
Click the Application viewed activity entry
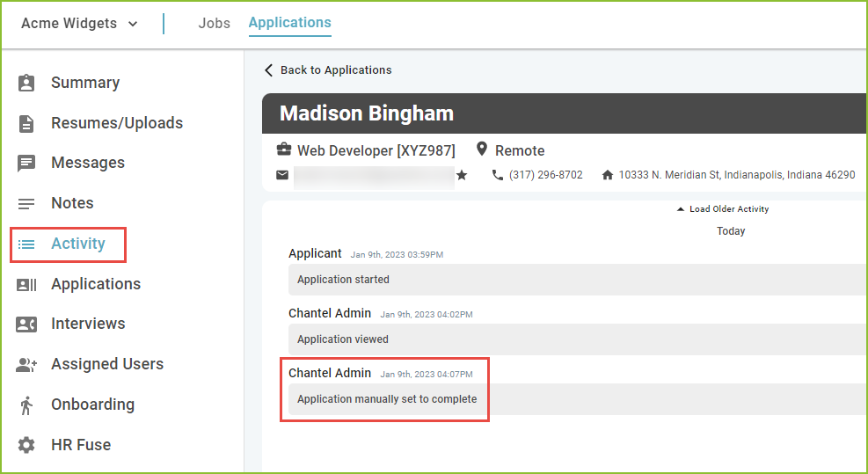coord(577,339)
